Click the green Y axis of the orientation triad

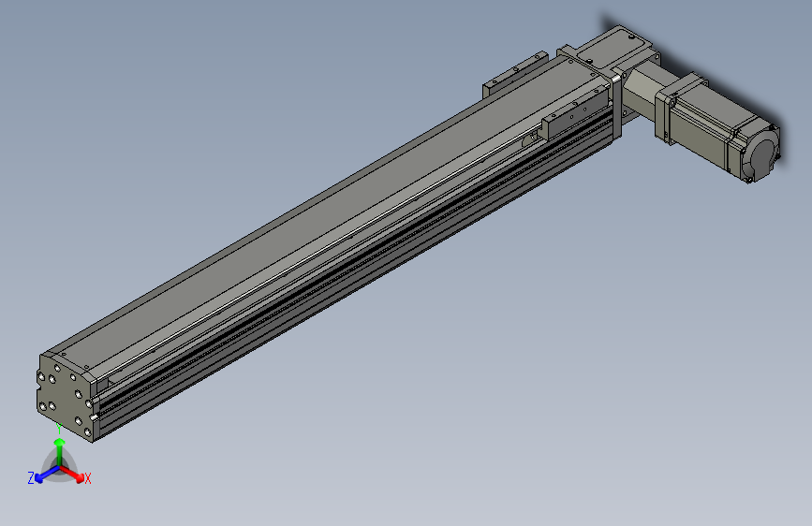point(60,452)
